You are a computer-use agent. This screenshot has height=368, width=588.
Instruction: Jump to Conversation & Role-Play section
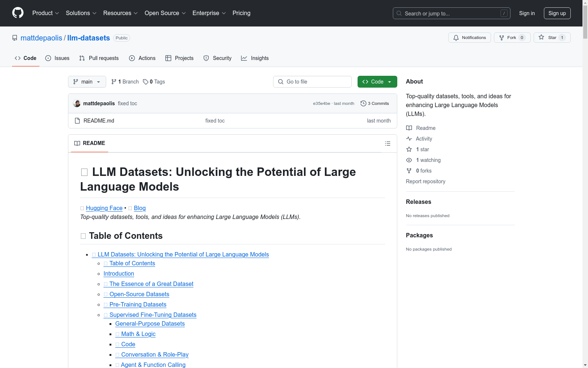[152, 355]
